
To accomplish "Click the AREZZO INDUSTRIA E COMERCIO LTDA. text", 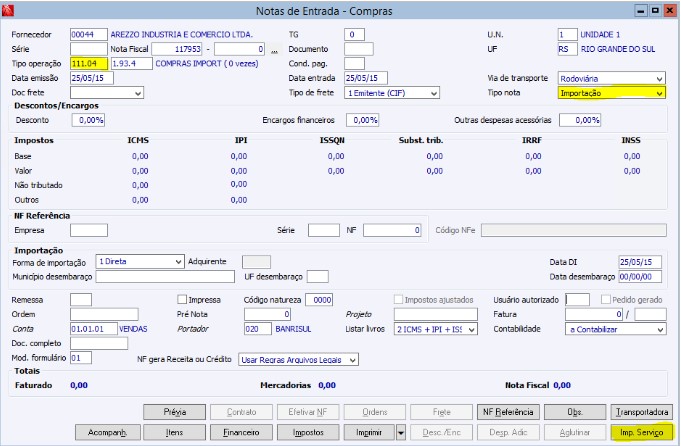I will coord(182,34).
